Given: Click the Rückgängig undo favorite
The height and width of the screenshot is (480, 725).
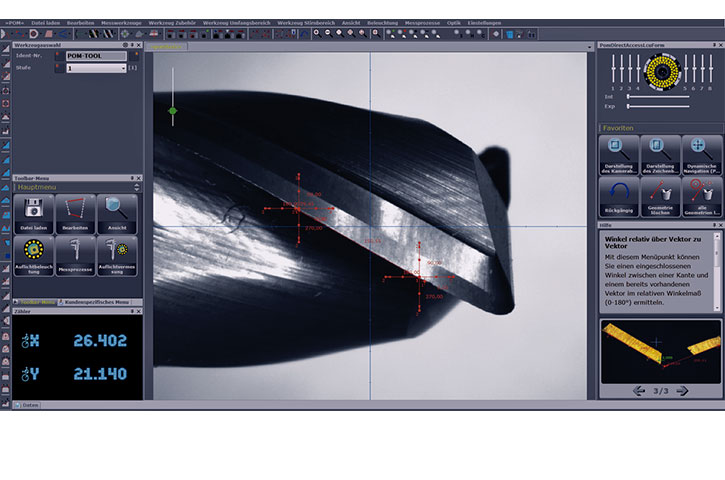Looking at the screenshot, I should [x=619, y=195].
